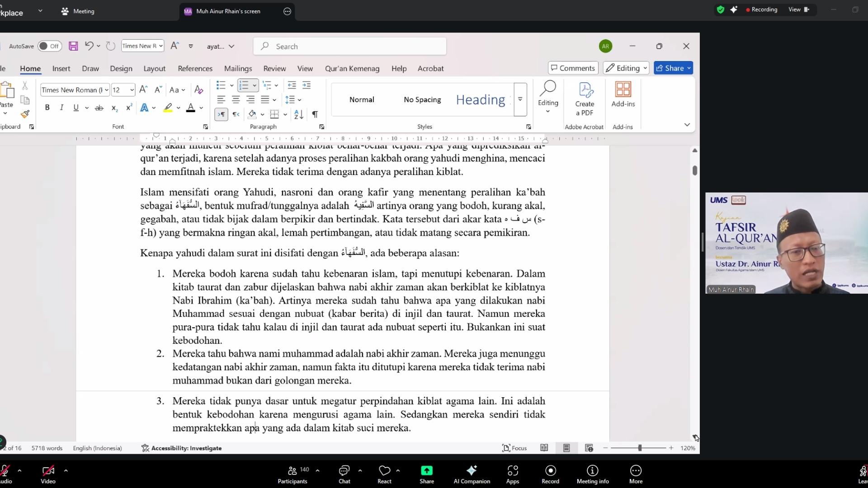Click Decrease Indent icon
This screenshot has width=868, height=488.
[292, 85]
